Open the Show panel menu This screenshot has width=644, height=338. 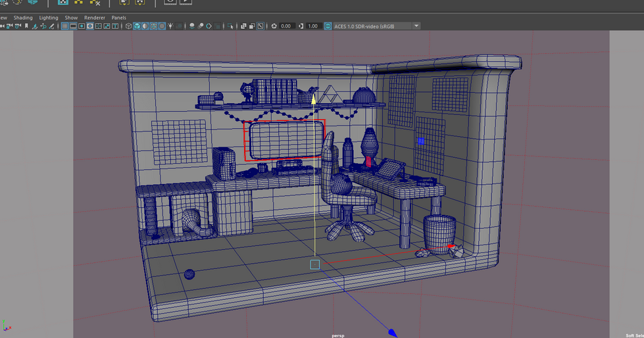coord(71,18)
